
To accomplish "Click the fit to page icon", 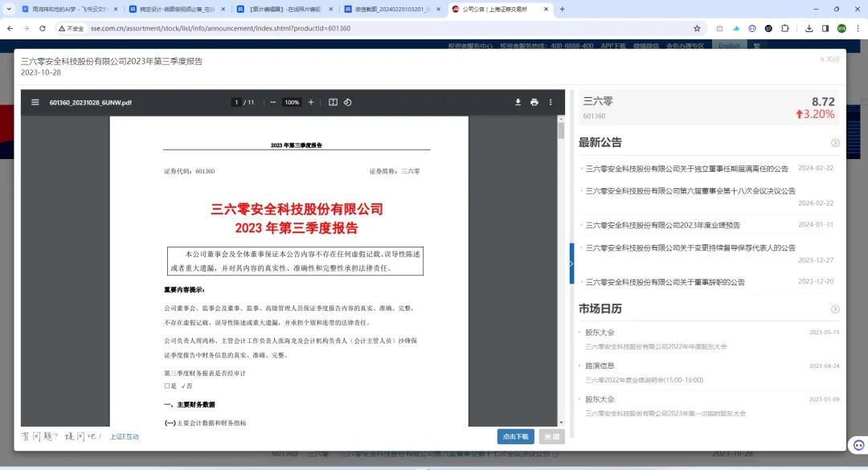I will pyautogui.click(x=334, y=103).
